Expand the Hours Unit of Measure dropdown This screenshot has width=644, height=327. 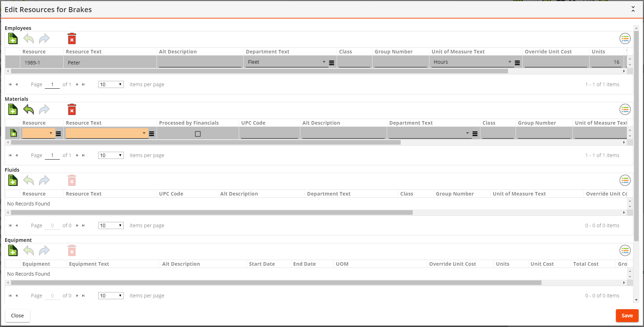(x=510, y=62)
